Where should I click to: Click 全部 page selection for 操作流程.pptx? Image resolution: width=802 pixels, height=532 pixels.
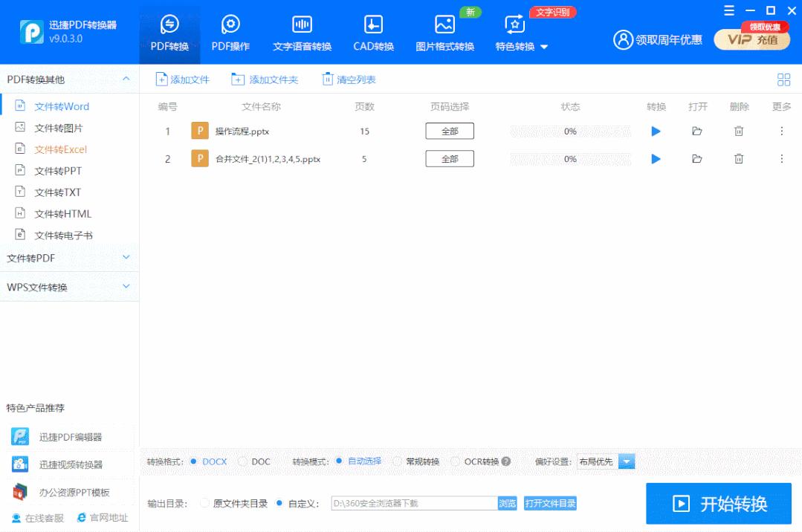(x=449, y=131)
